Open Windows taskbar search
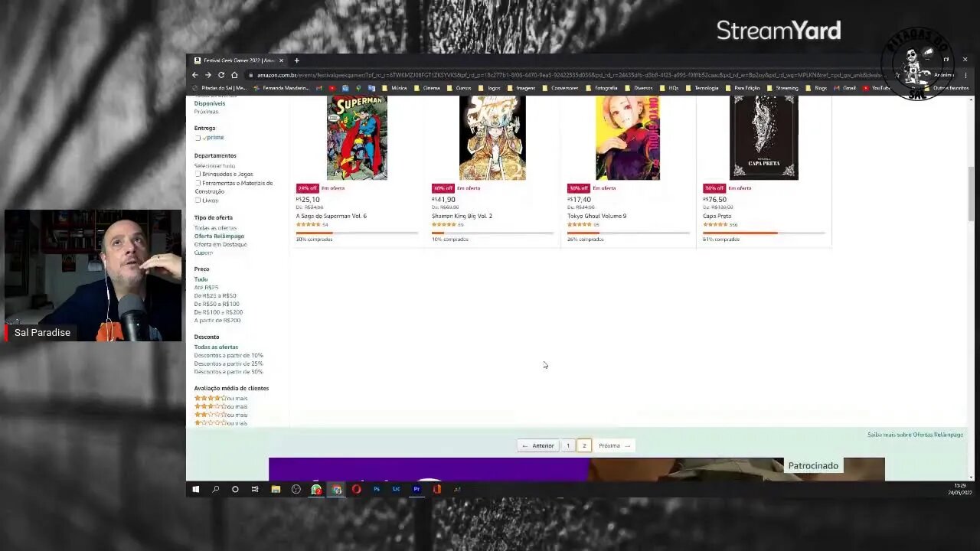Screen dimensions: 980x551 click(215, 489)
